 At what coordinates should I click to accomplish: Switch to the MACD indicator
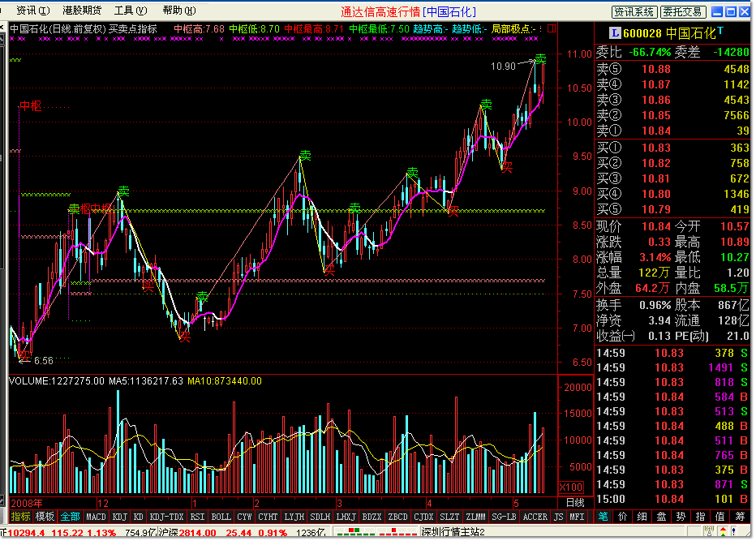coord(96,517)
